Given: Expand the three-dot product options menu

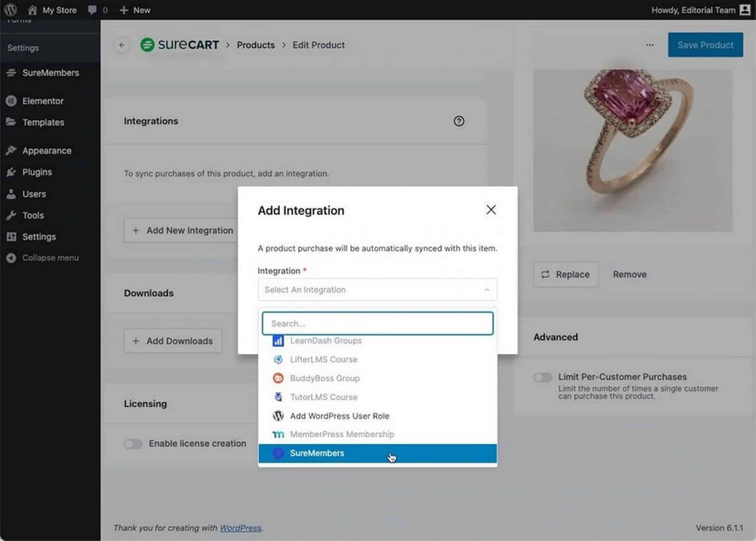Looking at the screenshot, I should (x=650, y=45).
